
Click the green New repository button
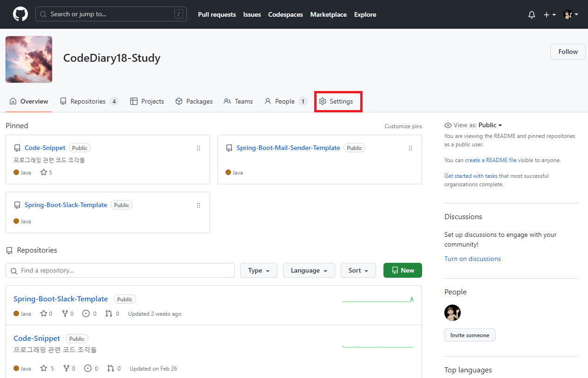[x=403, y=270]
